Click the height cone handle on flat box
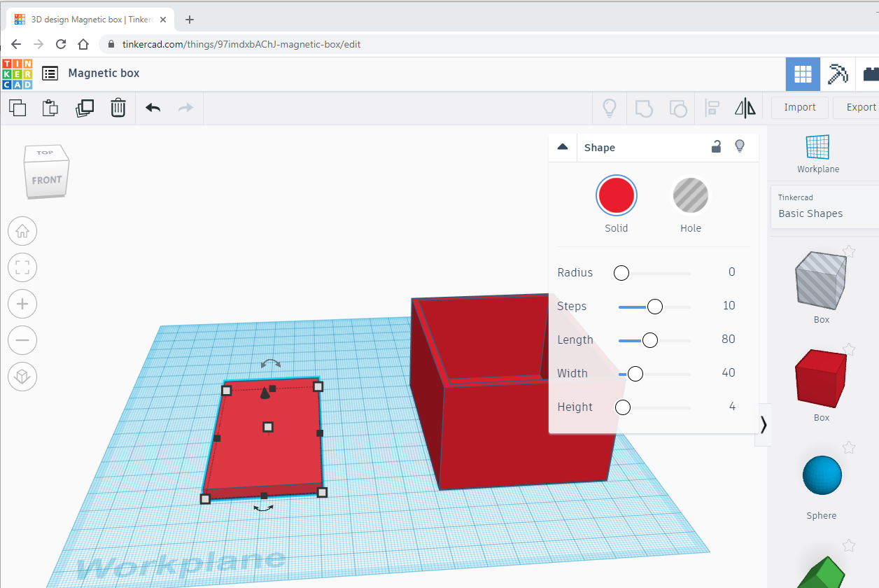Viewport: 879px width, 588px height. click(265, 393)
